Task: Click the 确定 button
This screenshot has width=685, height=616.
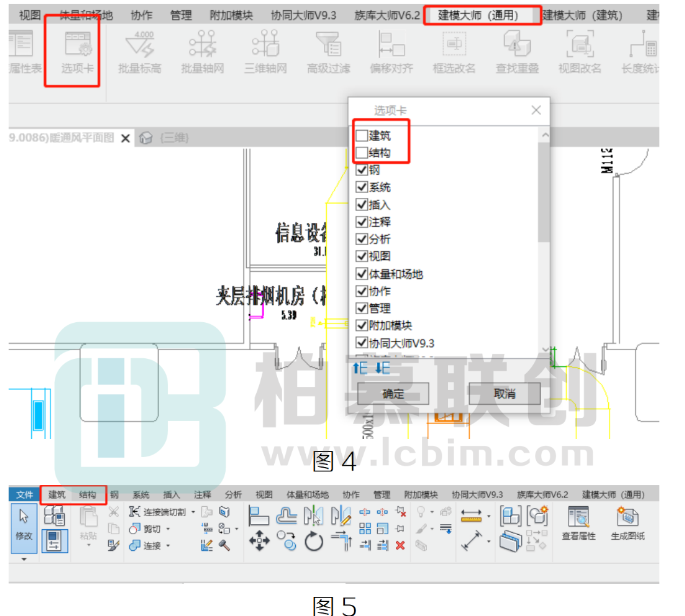Action: tap(393, 394)
